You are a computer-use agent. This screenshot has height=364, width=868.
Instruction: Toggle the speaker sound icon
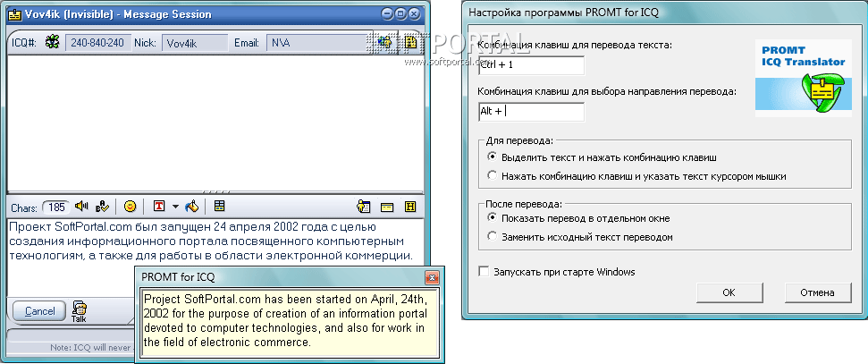[82, 207]
